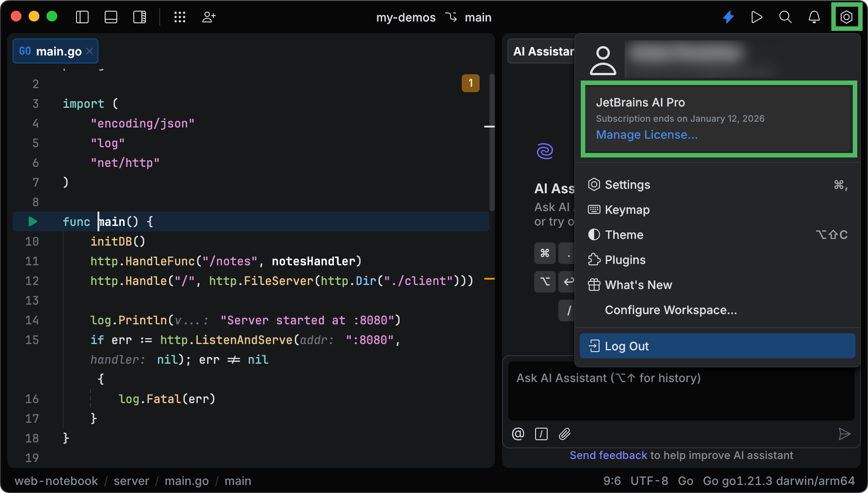The height and width of the screenshot is (493, 868).
Task: Open the tool windows grid menu
Action: pos(180,17)
